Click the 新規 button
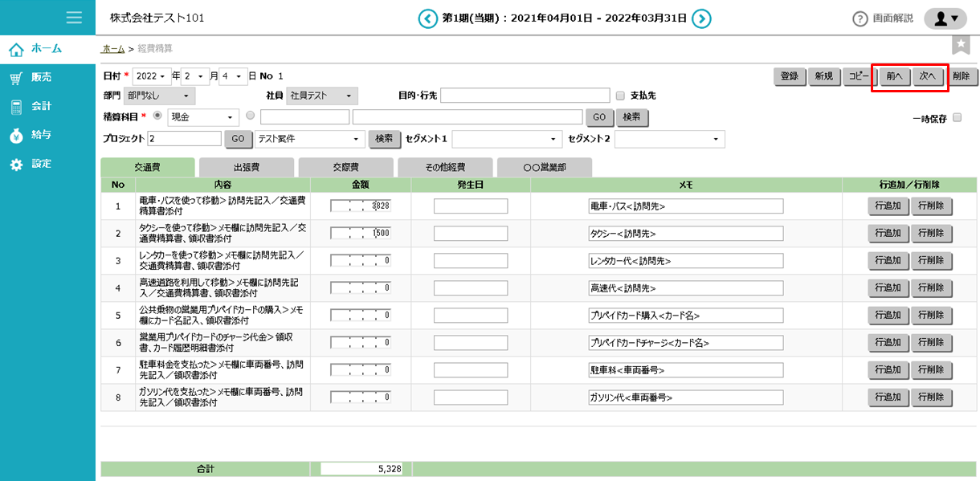 824,76
